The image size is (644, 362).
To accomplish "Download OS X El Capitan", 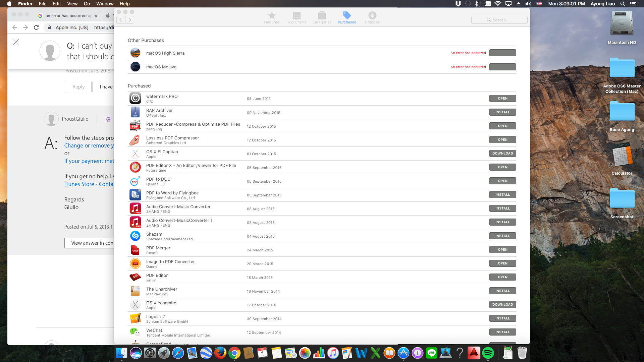I will pyautogui.click(x=502, y=154).
